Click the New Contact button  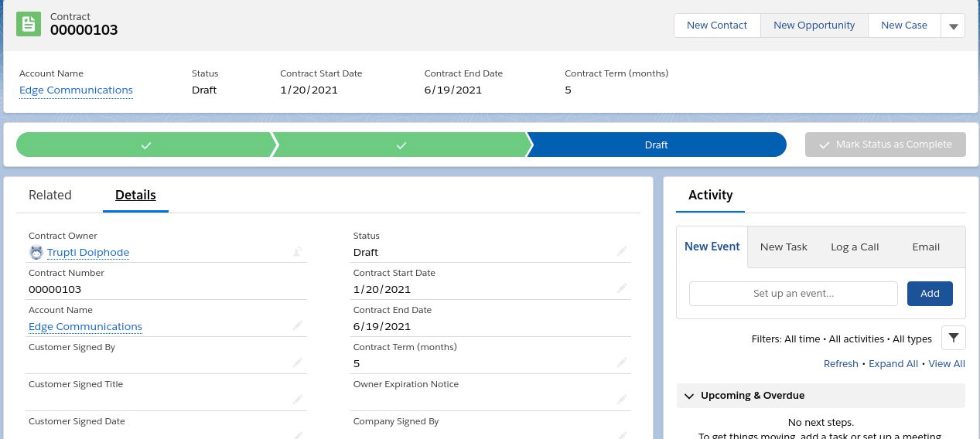point(717,26)
